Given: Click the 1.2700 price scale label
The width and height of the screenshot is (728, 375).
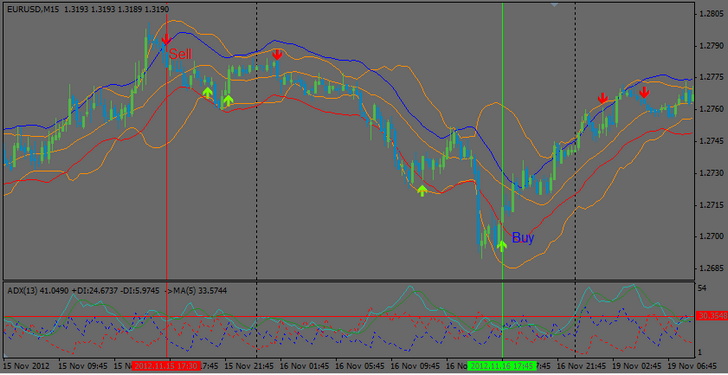Looking at the screenshot, I should [710, 237].
